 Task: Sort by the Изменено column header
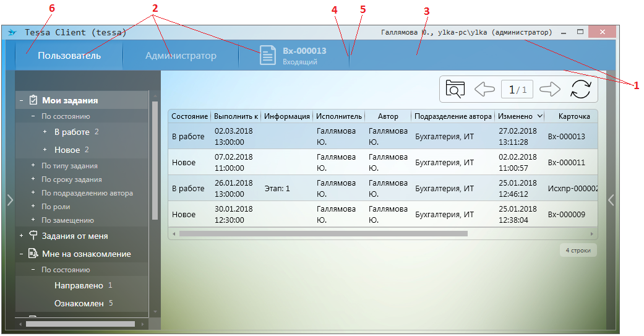pyautogui.click(x=520, y=116)
